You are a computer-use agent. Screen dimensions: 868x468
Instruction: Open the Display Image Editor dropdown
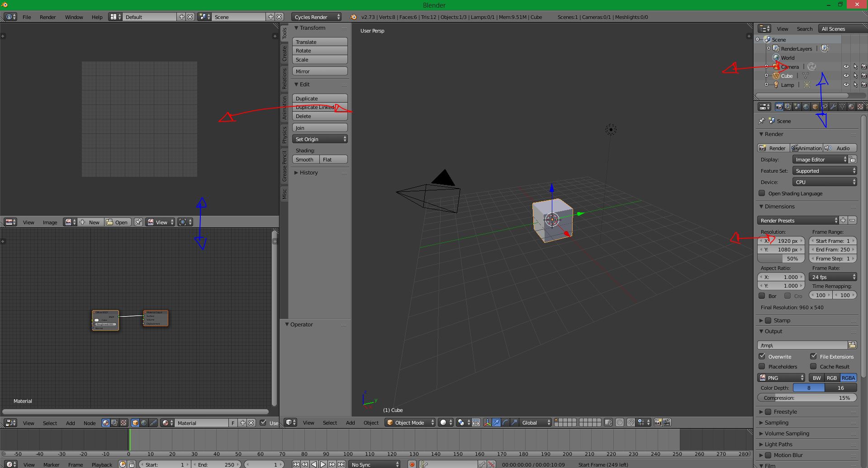tap(820, 159)
